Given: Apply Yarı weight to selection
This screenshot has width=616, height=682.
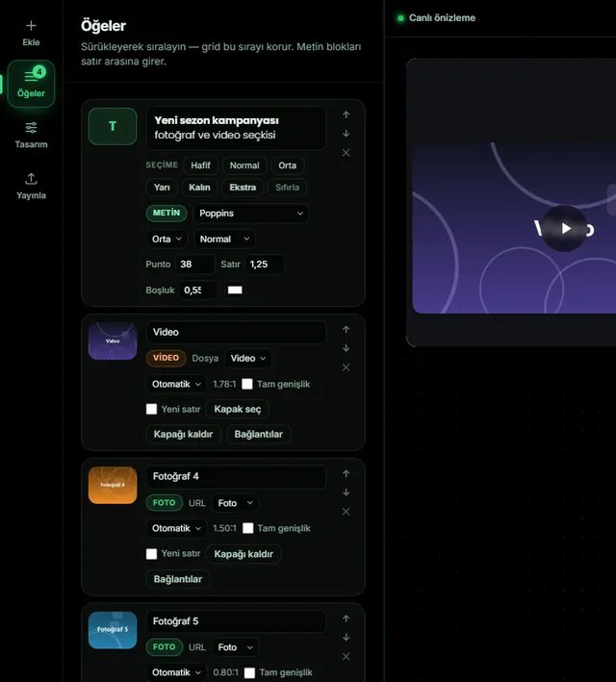Looking at the screenshot, I should tap(162, 187).
